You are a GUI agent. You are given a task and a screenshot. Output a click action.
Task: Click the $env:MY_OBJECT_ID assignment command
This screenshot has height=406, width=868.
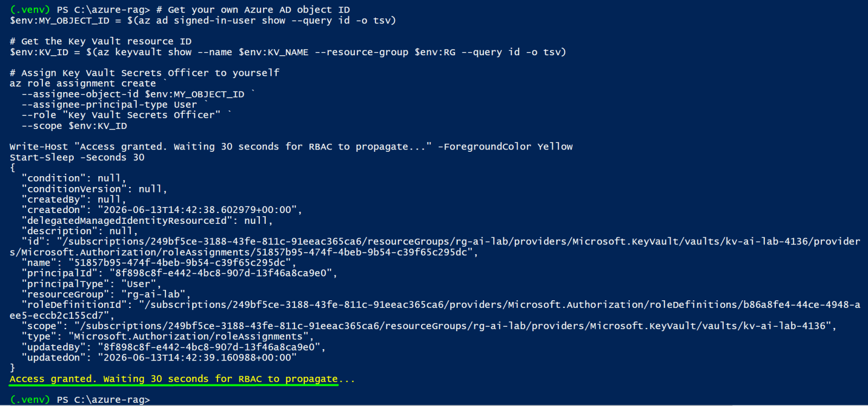(203, 21)
